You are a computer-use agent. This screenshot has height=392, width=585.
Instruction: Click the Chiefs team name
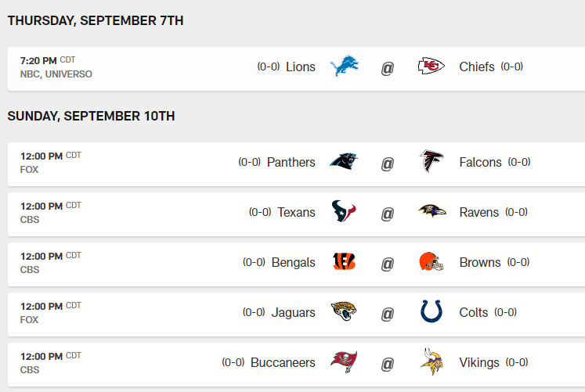tap(477, 67)
